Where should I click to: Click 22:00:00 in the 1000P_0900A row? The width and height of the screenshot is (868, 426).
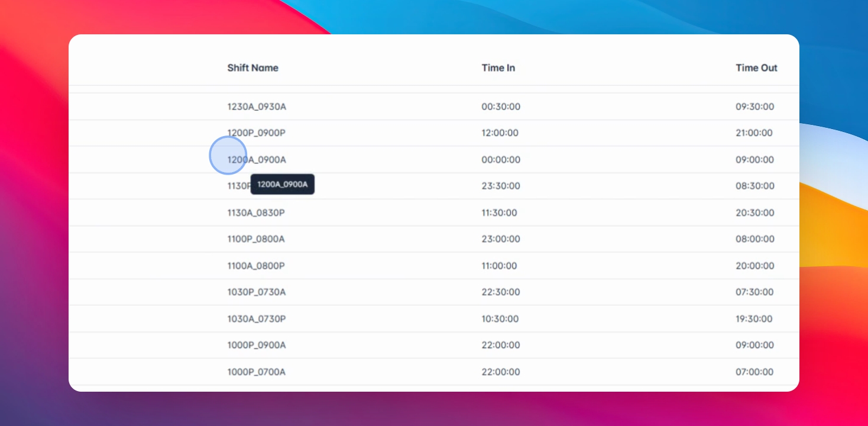click(x=501, y=345)
